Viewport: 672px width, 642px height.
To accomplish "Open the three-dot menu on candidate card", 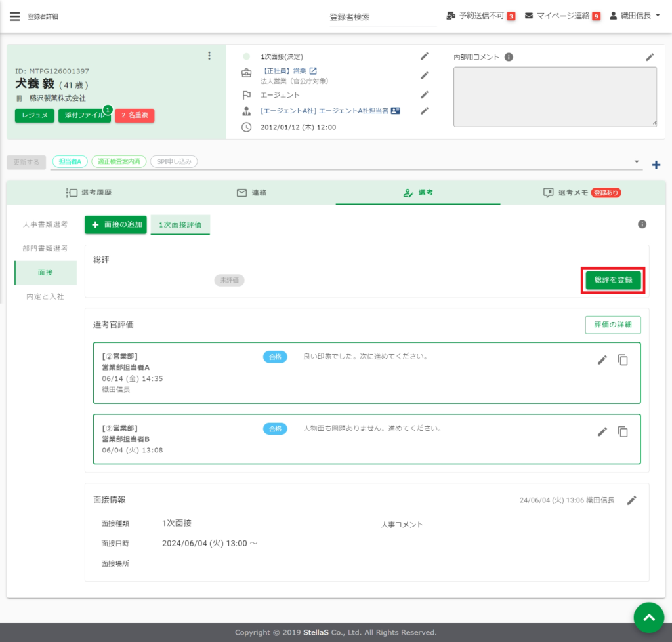I will [209, 56].
